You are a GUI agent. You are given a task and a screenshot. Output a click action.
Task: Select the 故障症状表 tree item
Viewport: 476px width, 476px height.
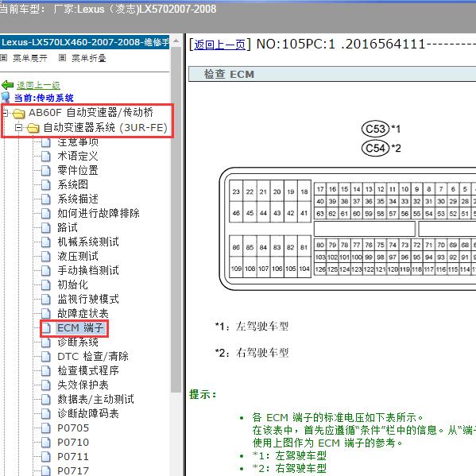[83, 313]
